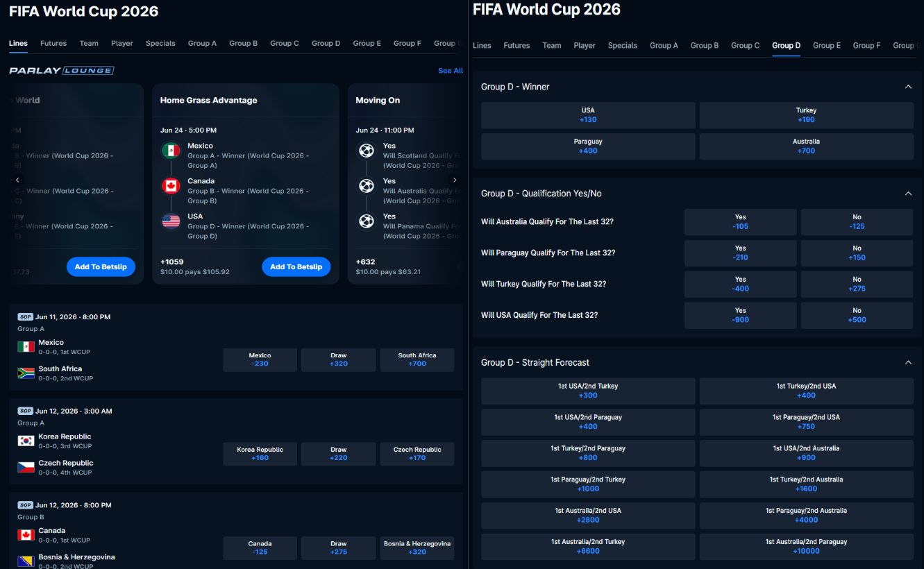Click the 'Home Grass Advantage' card title
Image resolution: width=924 pixels, height=569 pixels.
tap(208, 100)
